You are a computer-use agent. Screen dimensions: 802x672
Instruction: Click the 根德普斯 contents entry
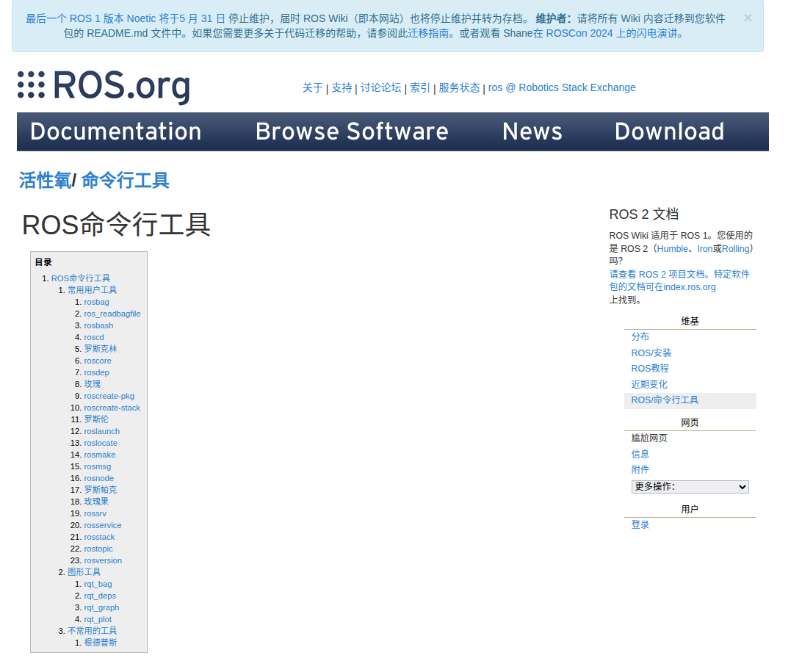point(100,643)
